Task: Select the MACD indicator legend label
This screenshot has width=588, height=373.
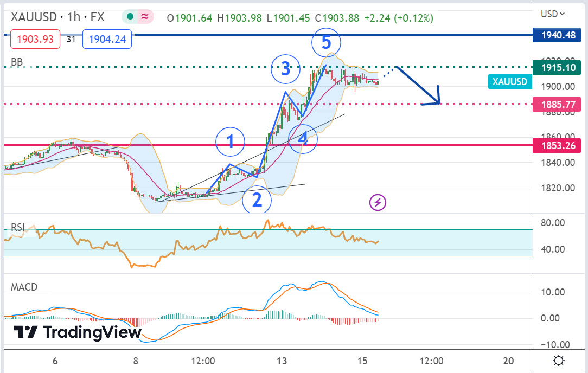Action: pos(24,287)
